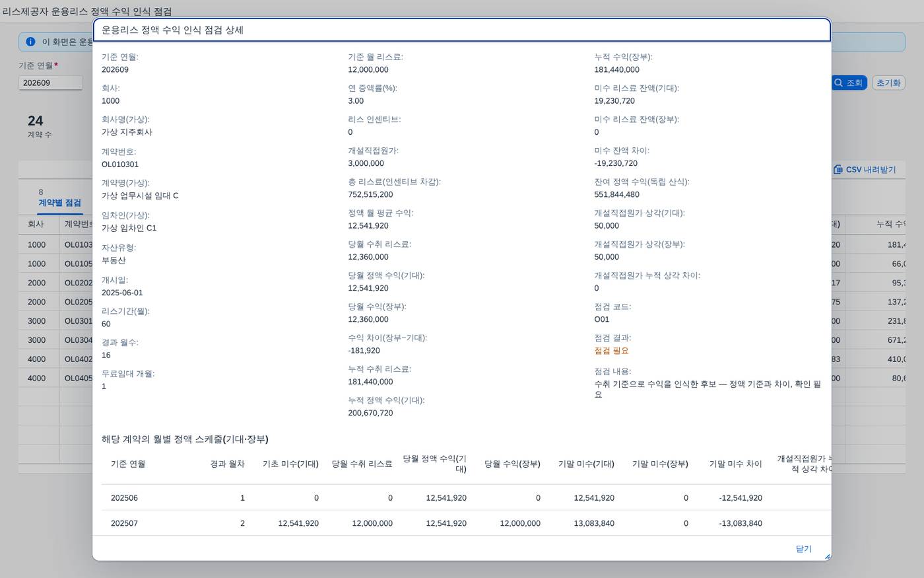Close the detail dialog with 닫기
Screen dimensions: 924x578
click(803, 549)
